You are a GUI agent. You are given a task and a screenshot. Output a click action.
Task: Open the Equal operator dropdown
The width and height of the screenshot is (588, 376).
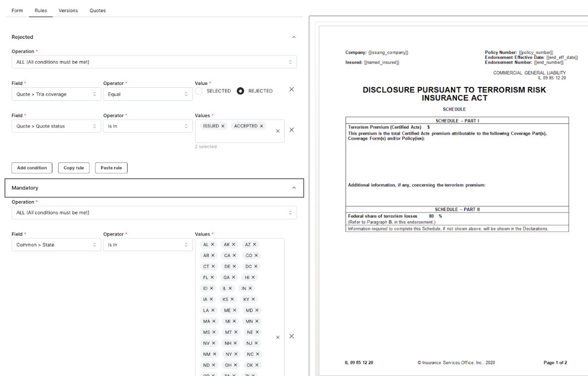click(148, 94)
